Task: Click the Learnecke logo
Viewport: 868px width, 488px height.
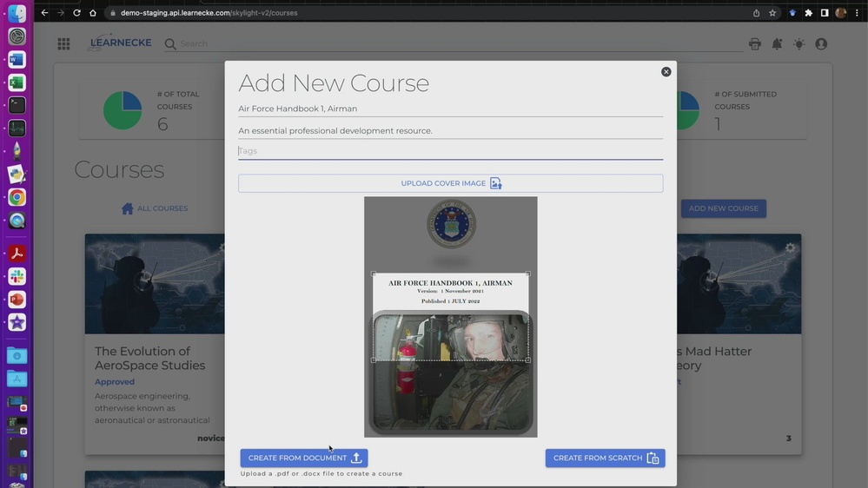Action: tap(120, 43)
